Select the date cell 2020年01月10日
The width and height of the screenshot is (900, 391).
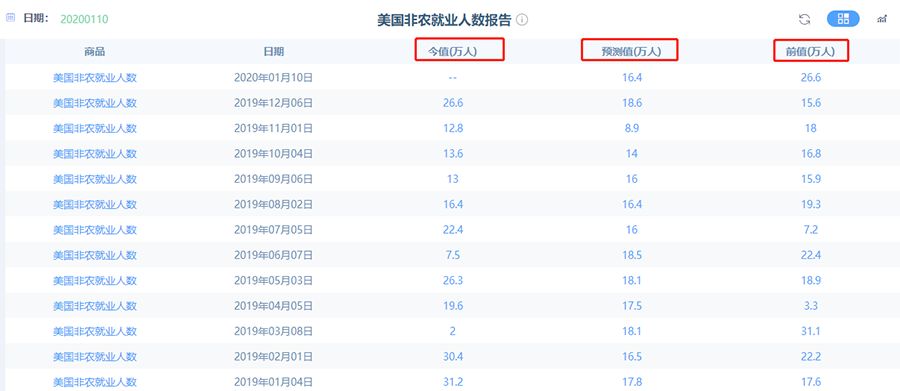(273, 78)
